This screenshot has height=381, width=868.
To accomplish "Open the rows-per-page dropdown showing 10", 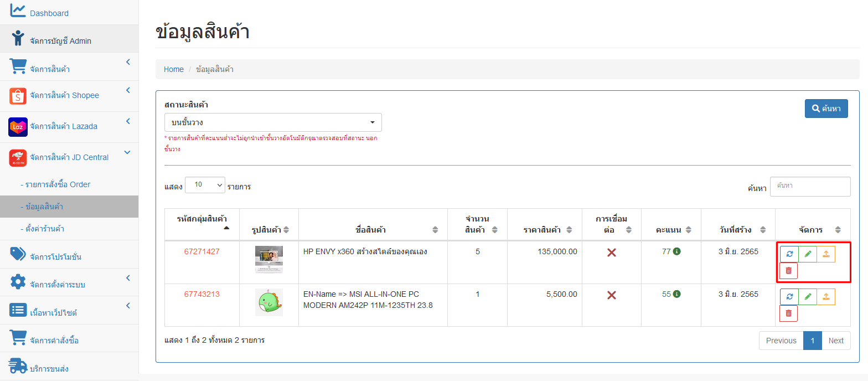I will 205,185.
